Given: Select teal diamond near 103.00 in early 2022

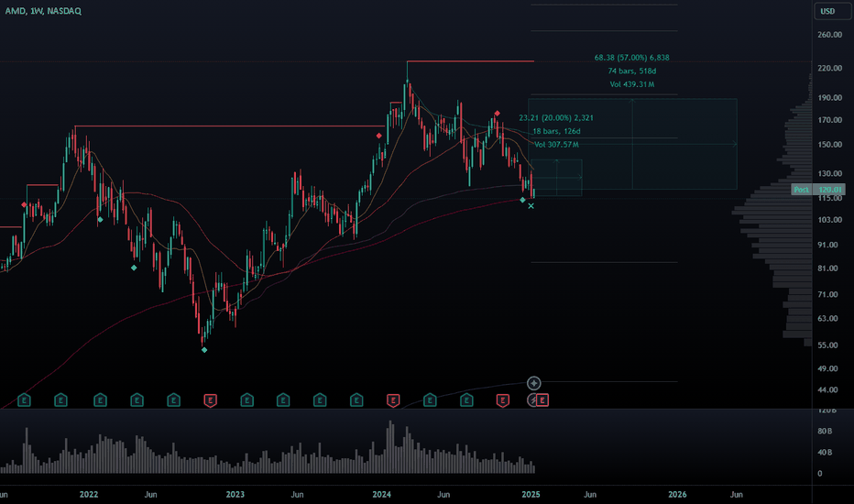Looking at the screenshot, I should [100, 220].
